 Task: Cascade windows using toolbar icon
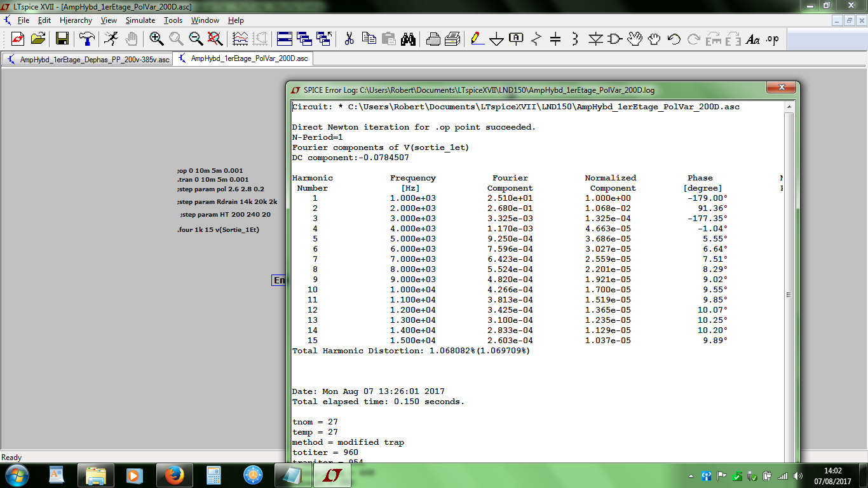coord(304,39)
